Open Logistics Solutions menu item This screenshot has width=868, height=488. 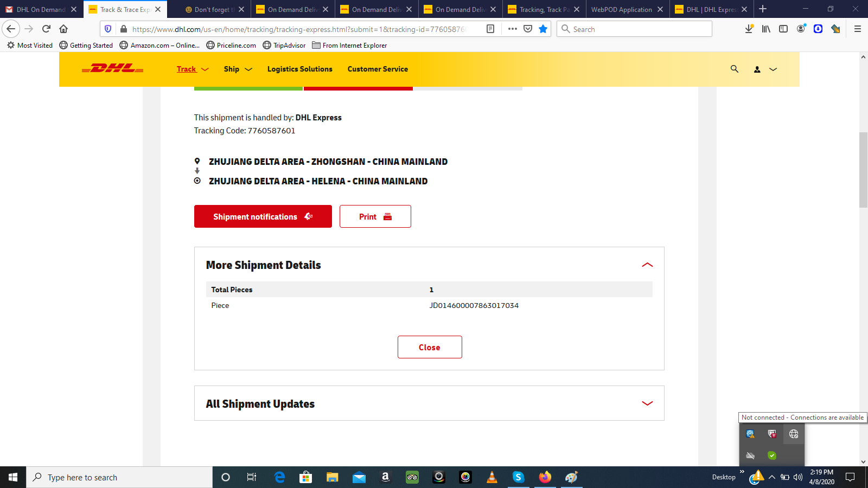pos(299,69)
